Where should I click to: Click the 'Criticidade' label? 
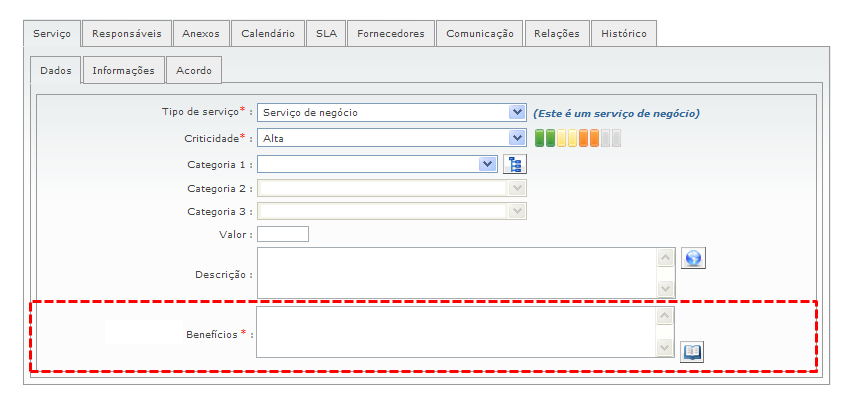(211, 138)
